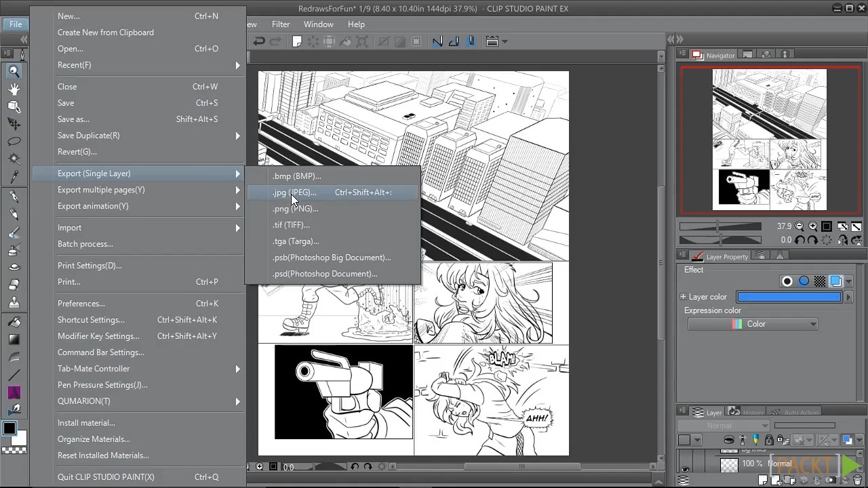Image resolution: width=868 pixels, height=488 pixels.
Task: Select the Zoom magnifier tool
Action: (14, 71)
